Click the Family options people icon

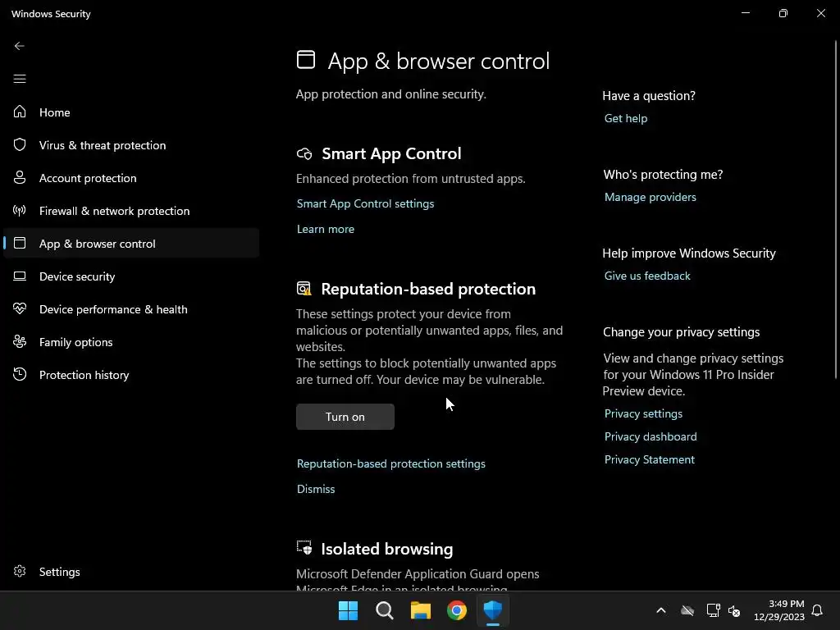pos(20,342)
